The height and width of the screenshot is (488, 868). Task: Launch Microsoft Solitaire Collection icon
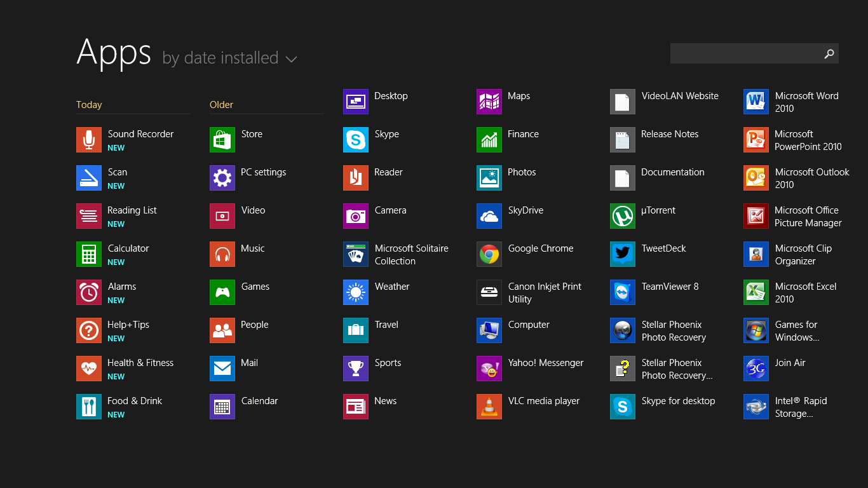(x=356, y=254)
